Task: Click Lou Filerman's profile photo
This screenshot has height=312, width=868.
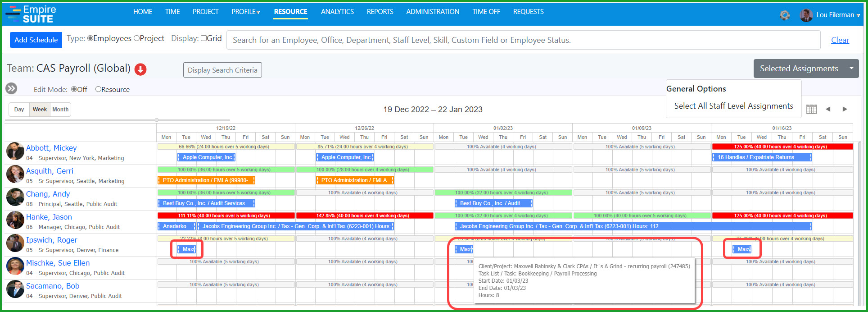Action: tap(806, 15)
